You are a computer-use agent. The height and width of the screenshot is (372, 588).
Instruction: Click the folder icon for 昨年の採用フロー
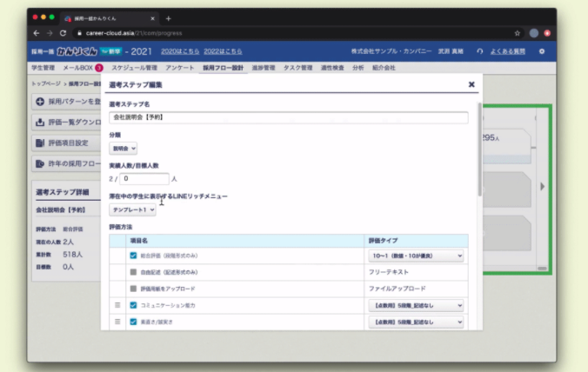point(40,163)
